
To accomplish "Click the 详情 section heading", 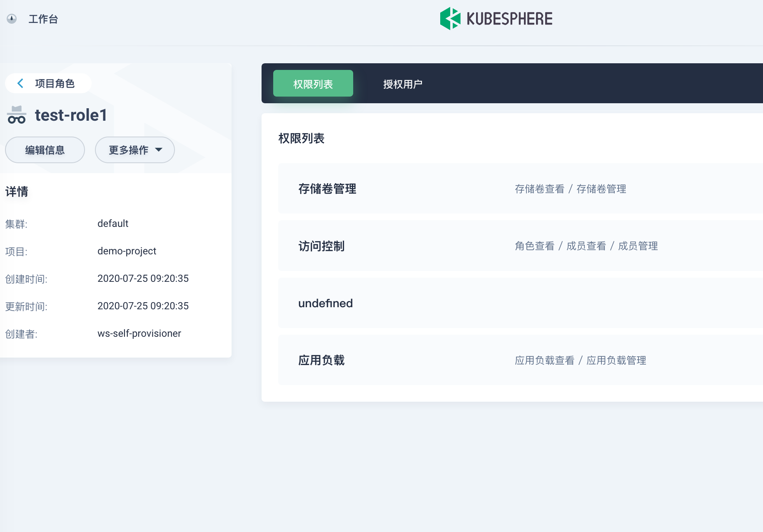I will coord(17,191).
